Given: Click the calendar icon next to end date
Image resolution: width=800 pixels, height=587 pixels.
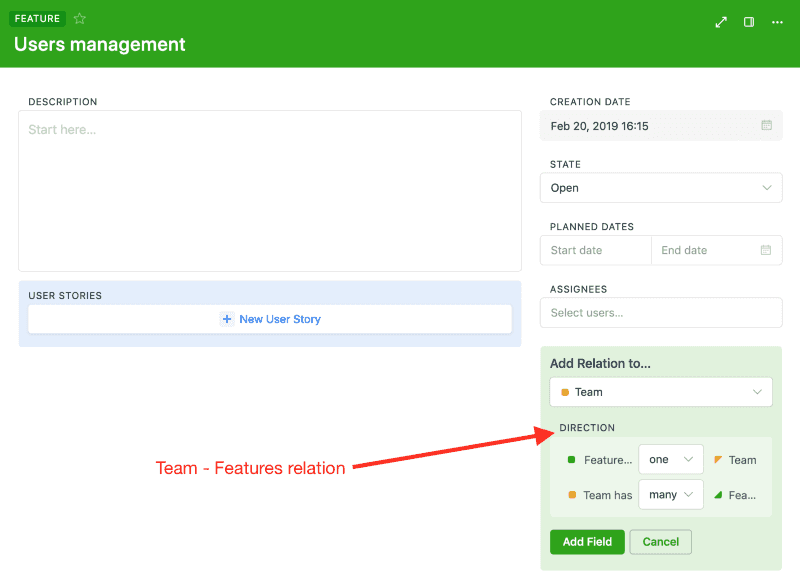Looking at the screenshot, I should (x=767, y=250).
